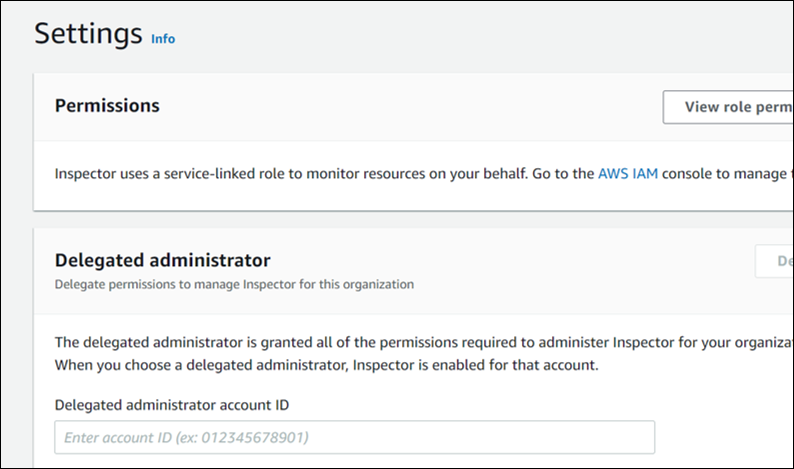Screen dimensions: 794x469
Task: Click the View role permissions button
Action: (728, 107)
